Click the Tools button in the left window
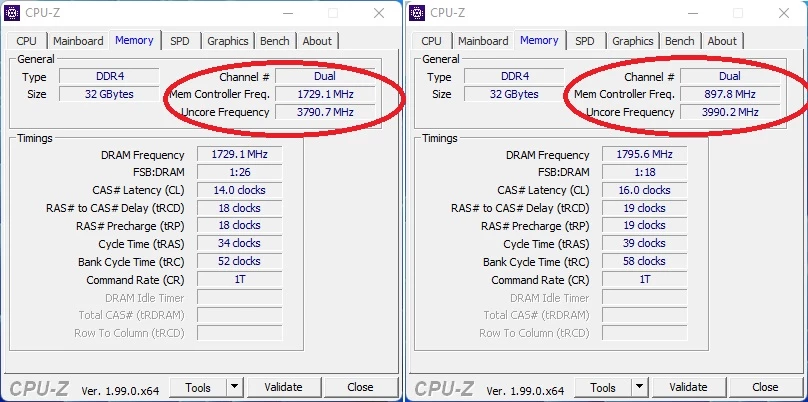Screen dimensions: 808x402 tap(198, 388)
